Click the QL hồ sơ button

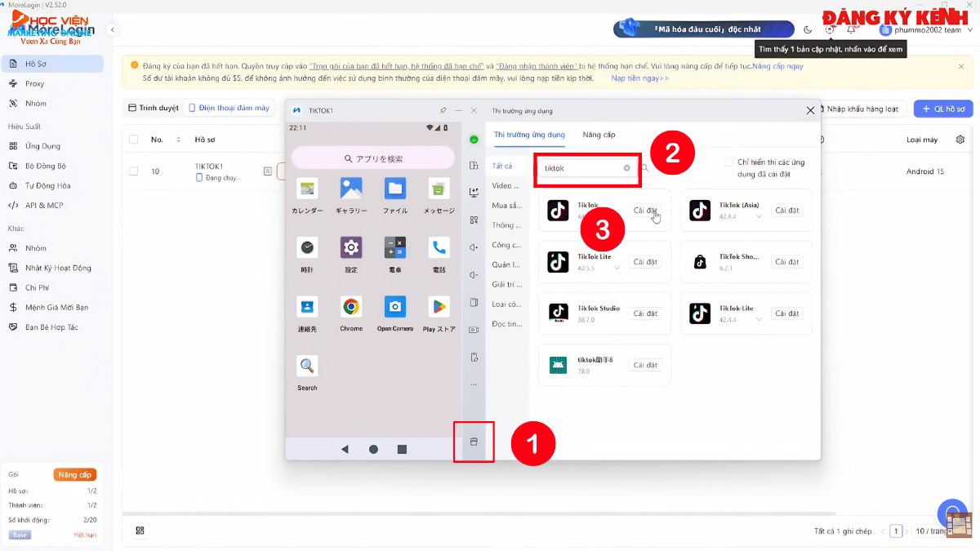[943, 109]
